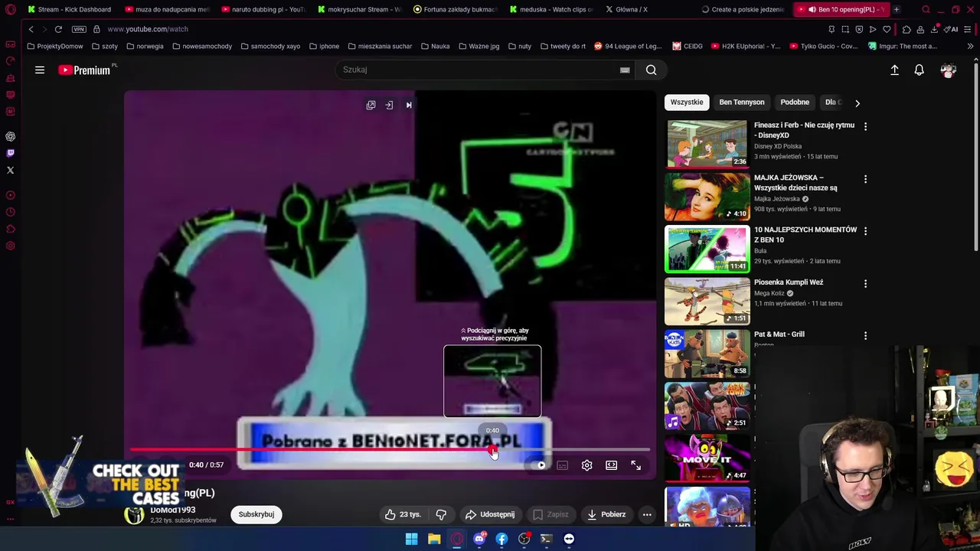Screen dimensions: 980x551
Task: Open File Explorer from the taskbar
Action: tap(434, 539)
